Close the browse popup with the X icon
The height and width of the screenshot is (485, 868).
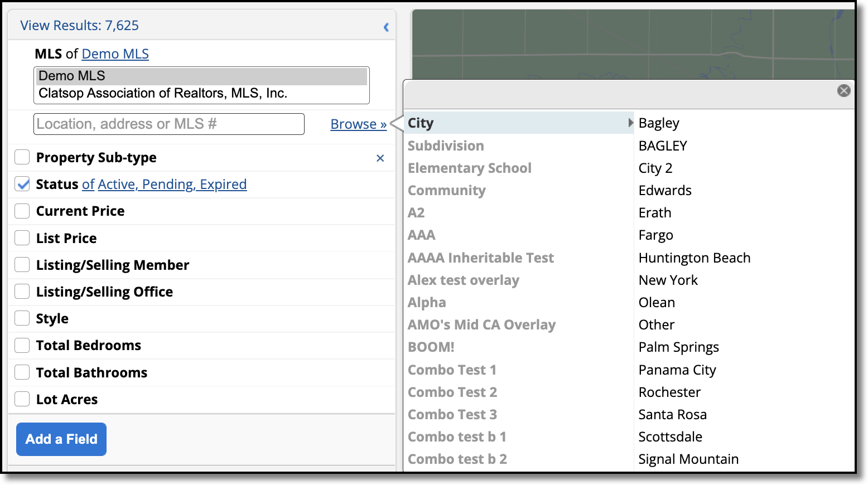point(843,90)
